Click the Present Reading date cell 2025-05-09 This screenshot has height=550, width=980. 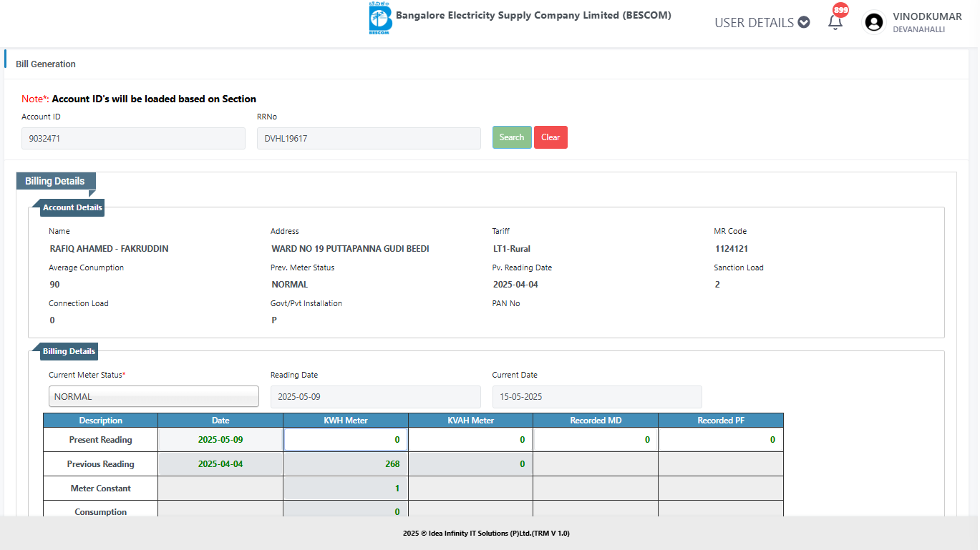click(220, 440)
